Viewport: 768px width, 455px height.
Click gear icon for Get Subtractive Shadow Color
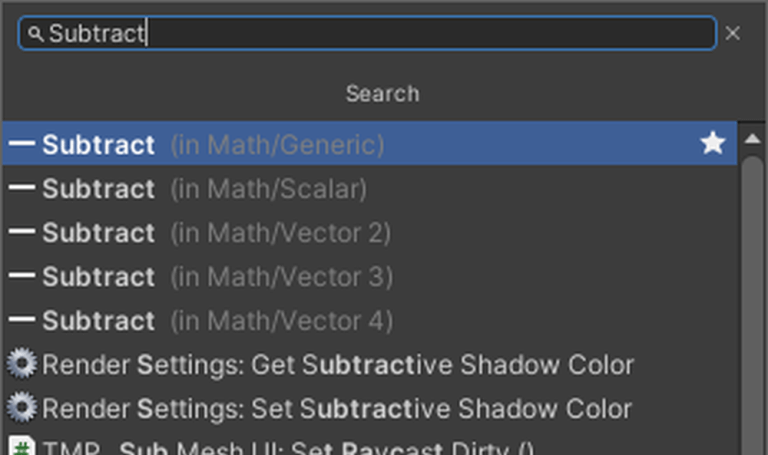point(21,364)
